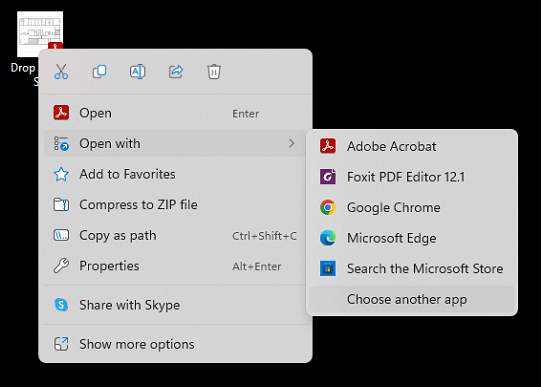The width and height of the screenshot is (542, 387).
Task: Open with Google Chrome
Action: click(x=412, y=208)
